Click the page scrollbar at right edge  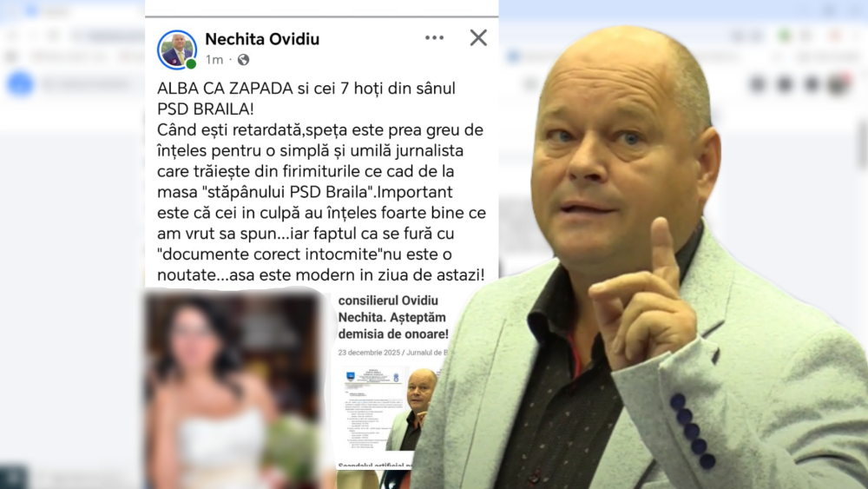tap(862, 144)
